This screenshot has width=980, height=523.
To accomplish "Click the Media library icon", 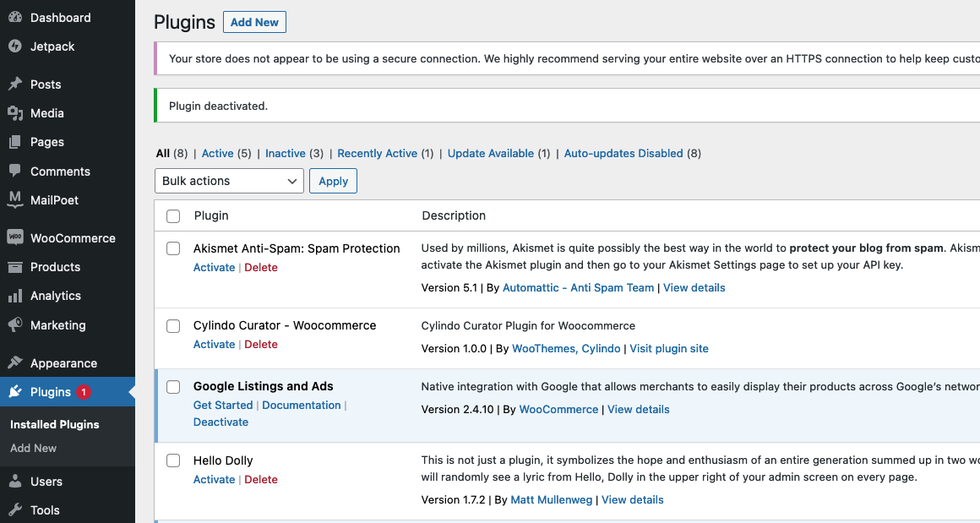I will (15, 113).
